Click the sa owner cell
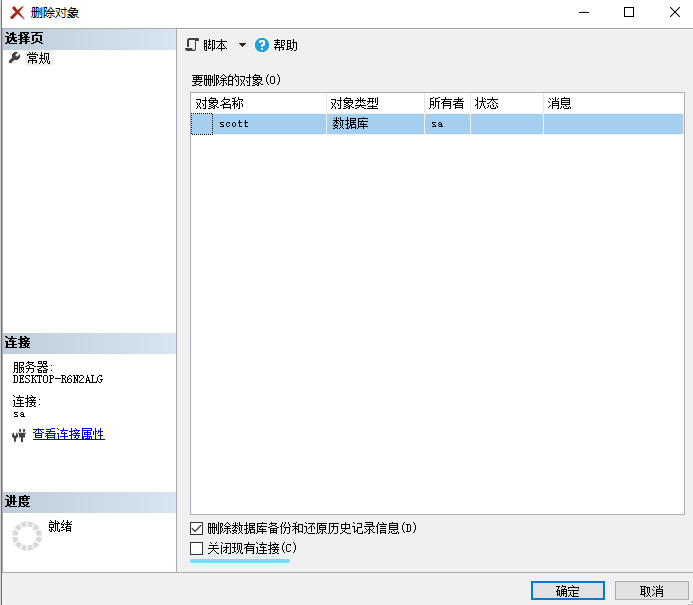The width and height of the screenshot is (693, 605). (447, 124)
